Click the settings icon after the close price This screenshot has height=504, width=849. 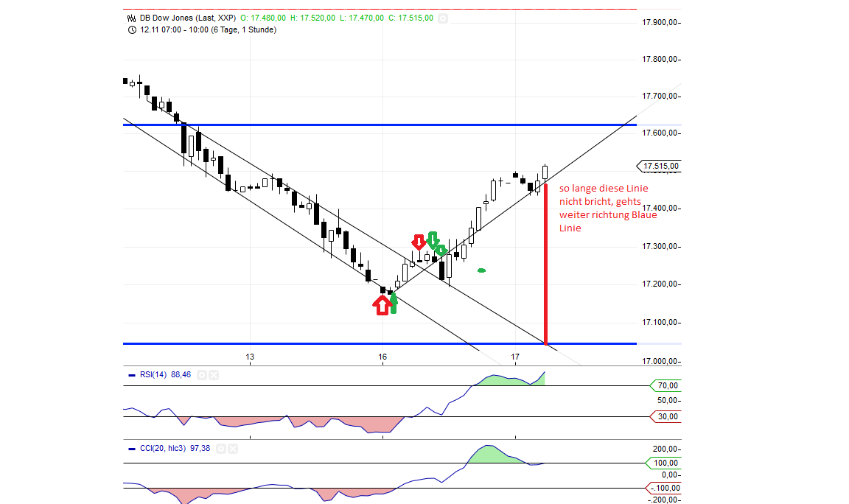(x=442, y=18)
